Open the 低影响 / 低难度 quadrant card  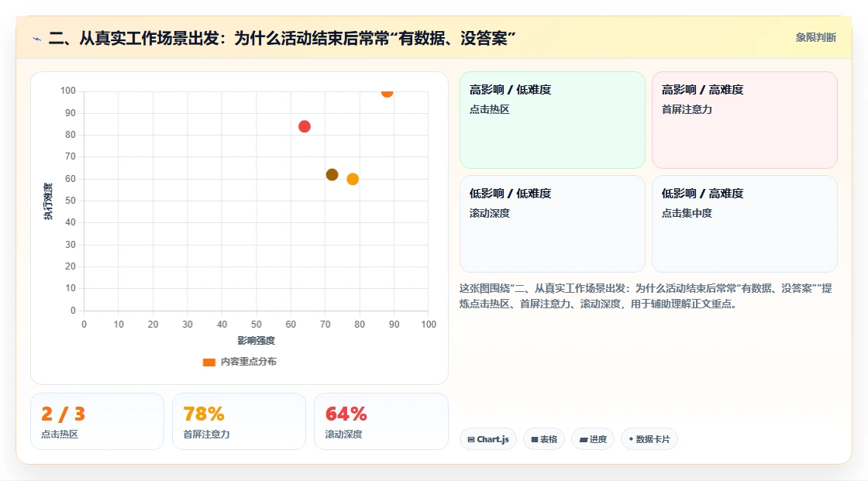tap(553, 224)
